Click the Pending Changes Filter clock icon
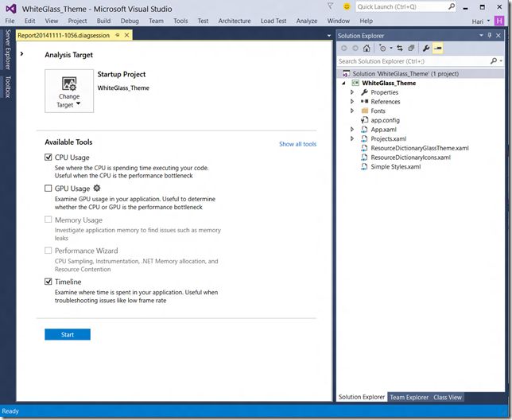The width and height of the screenshot is (512, 420). pos(382,49)
